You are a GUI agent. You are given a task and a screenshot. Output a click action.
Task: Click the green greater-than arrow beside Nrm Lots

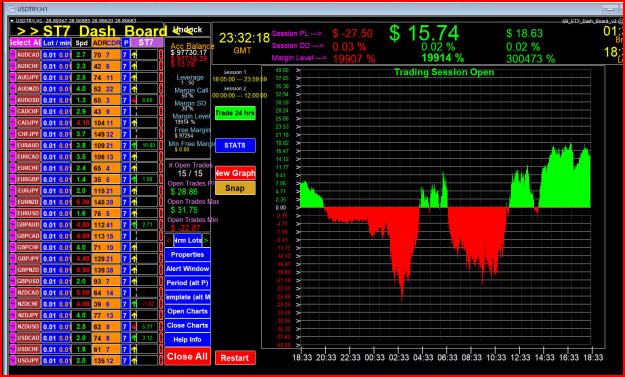click(x=206, y=240)
